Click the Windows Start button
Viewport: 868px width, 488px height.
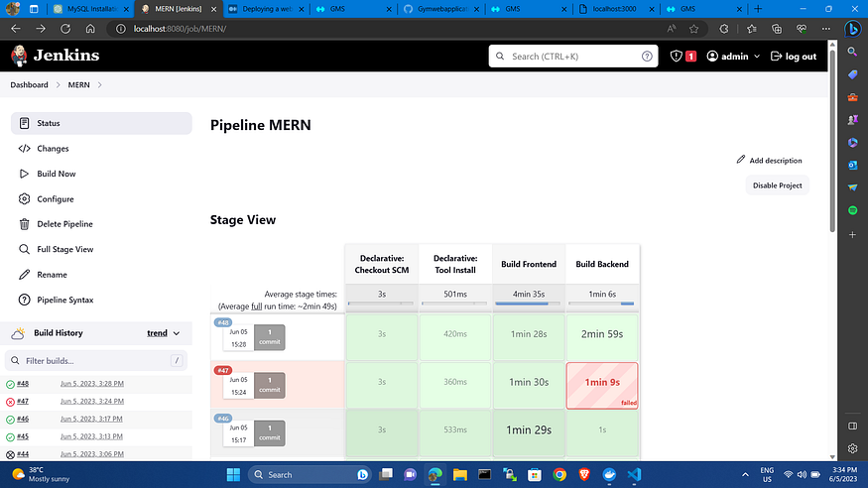pyautogui.click(x=233, y=474)
